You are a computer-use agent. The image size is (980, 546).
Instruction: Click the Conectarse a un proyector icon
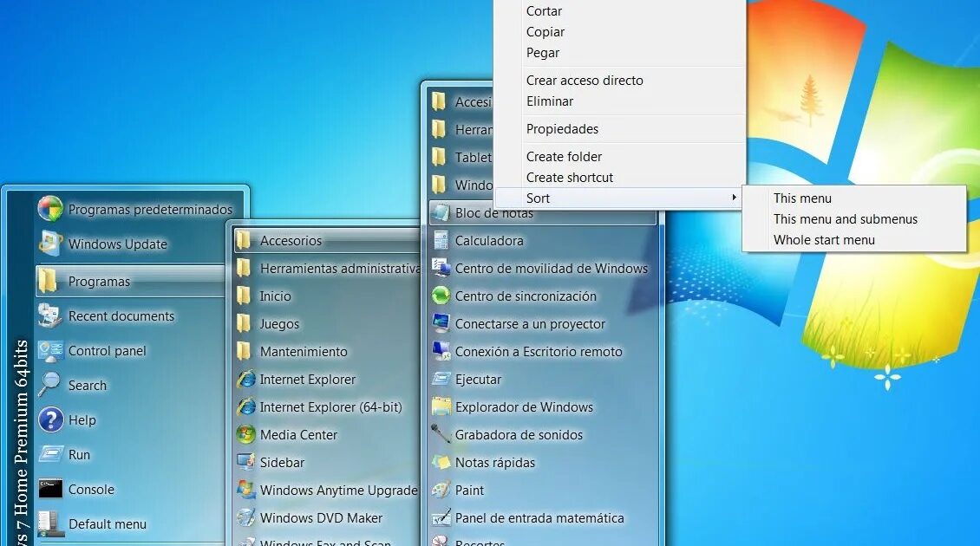pos(441,323)
